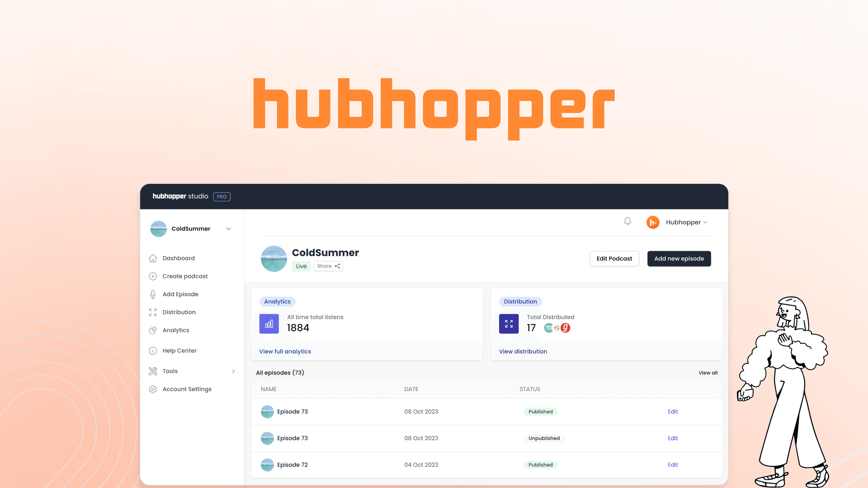Click the Create podcast plus icon
The width and height of the screenshot is (868, 488).
pos(153,276)
